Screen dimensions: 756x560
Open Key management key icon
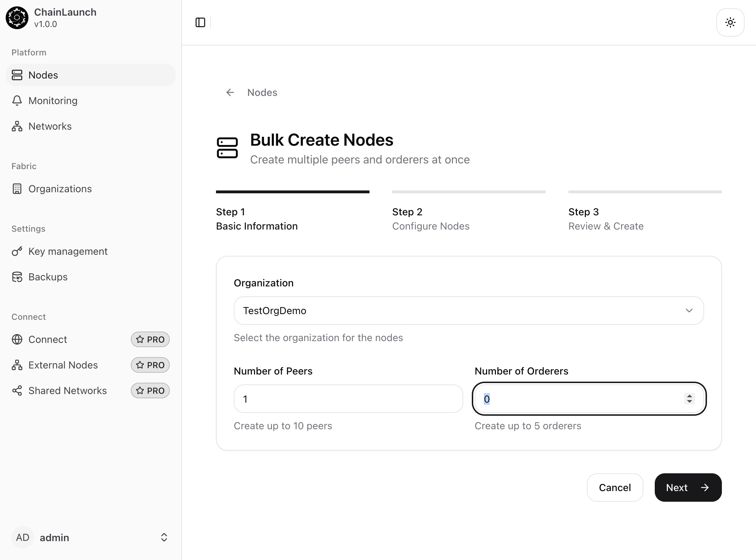(17, 252)
